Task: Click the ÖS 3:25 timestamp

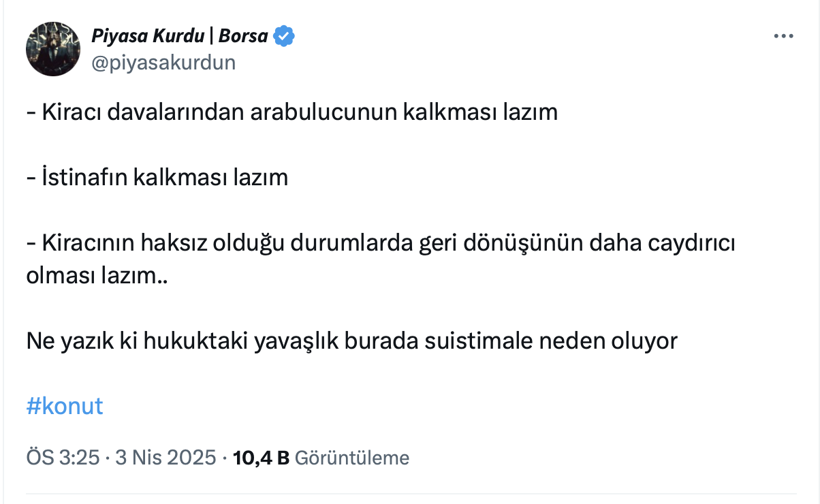Action: pyautogui.click(x=63, y=458)
